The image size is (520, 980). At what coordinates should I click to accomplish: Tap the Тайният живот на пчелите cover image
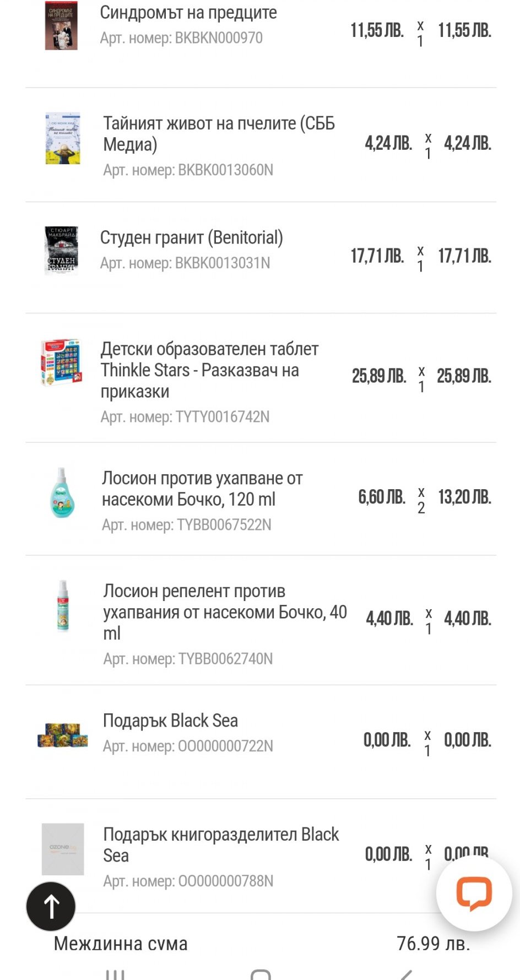[63, 138]
